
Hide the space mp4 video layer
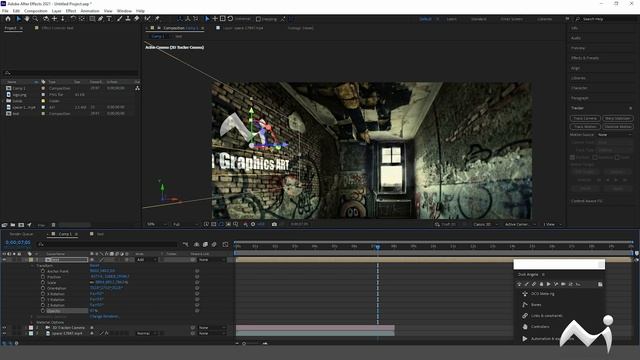tap(4, 333)
